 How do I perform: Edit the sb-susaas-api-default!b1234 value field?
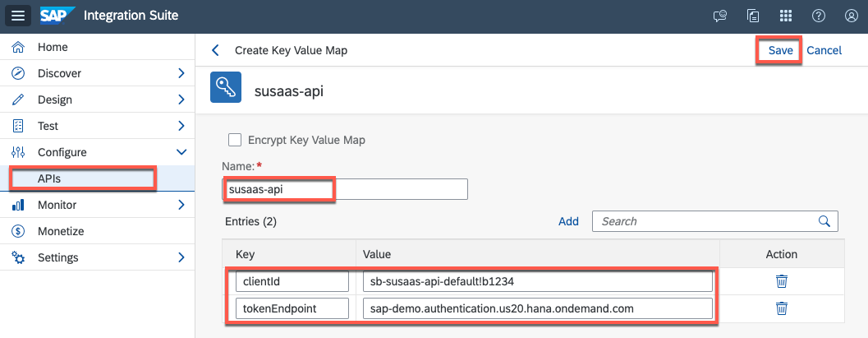click(x=538, y=281)
